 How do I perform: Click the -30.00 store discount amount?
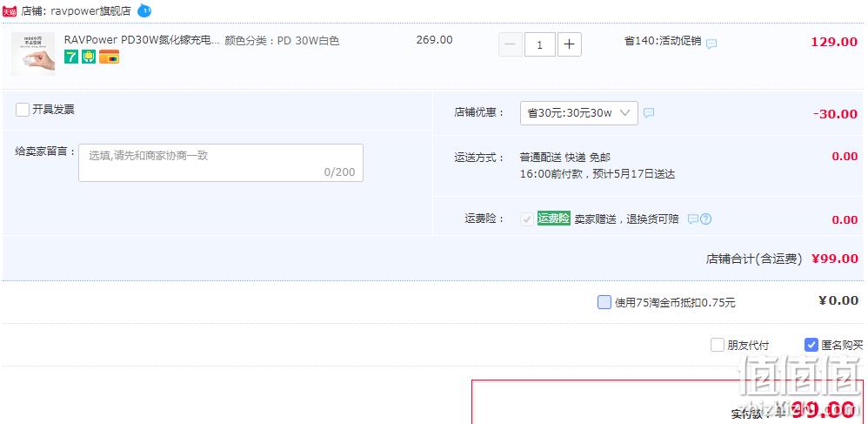tap(835, 114)
